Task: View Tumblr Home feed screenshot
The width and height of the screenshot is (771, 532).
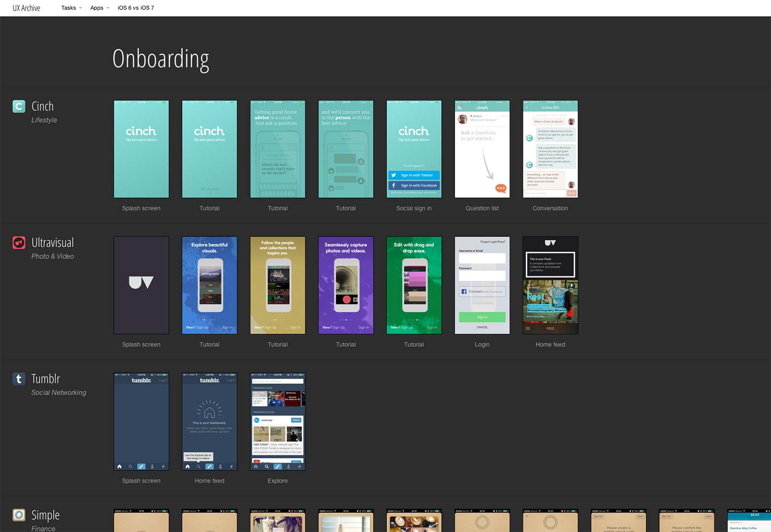Action: (x=210, y=422)
